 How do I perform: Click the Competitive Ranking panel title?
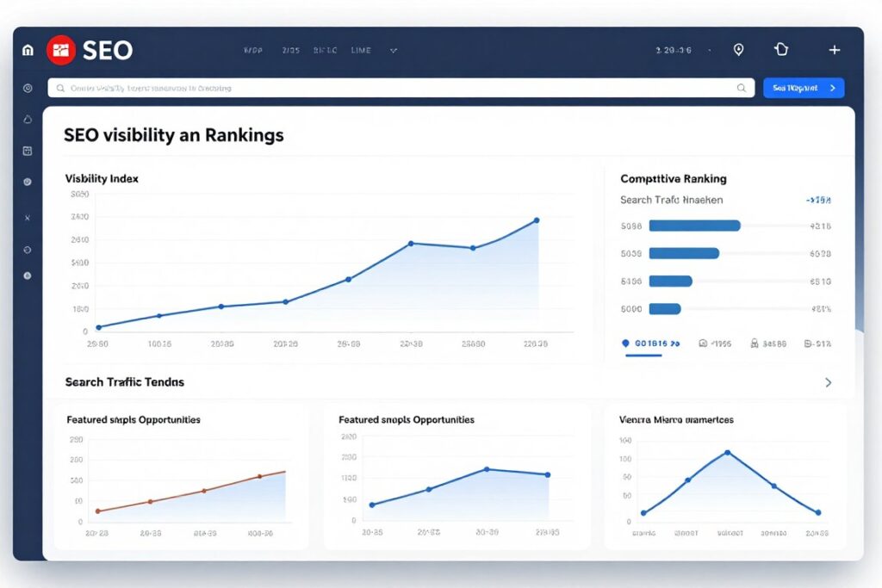[x=674, y=179]
